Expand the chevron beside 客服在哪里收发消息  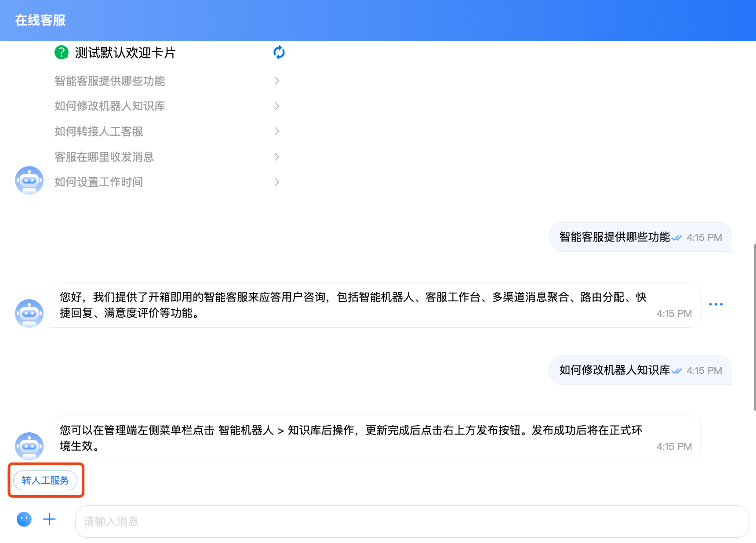point(277,157)
